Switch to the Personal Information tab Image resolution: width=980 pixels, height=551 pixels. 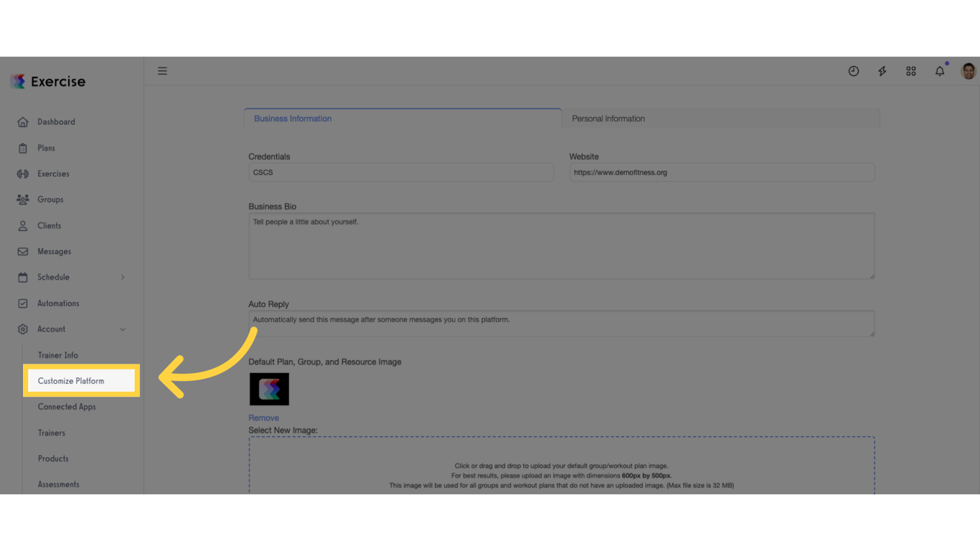608,118
